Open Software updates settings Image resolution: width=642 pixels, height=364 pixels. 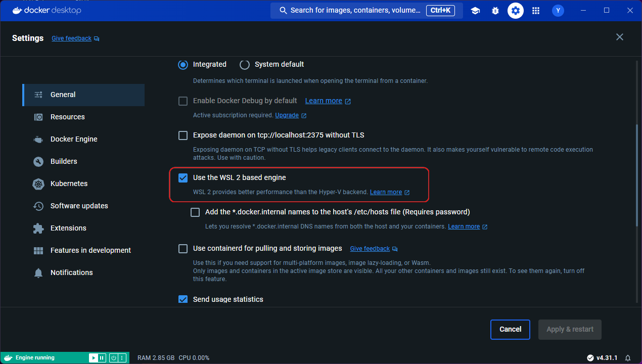83,206
